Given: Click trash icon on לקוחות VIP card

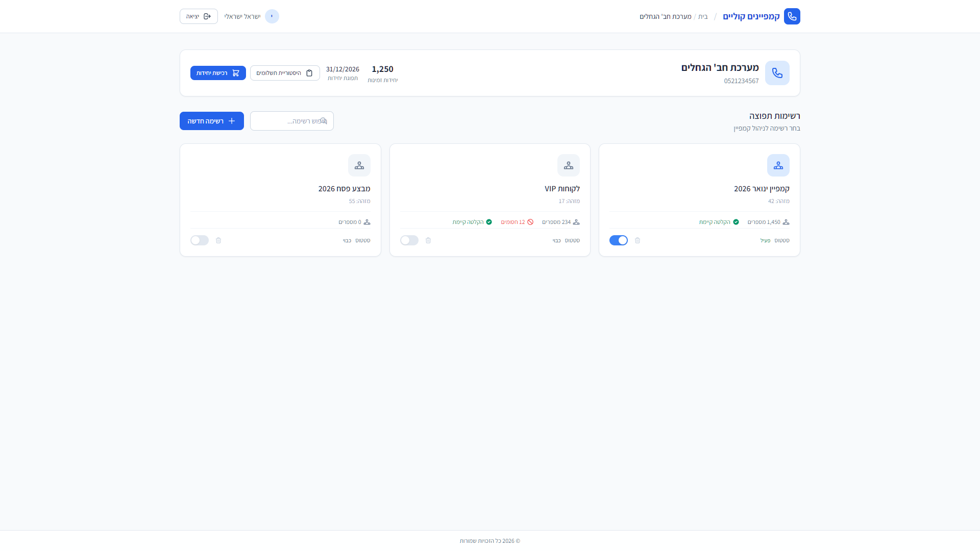Looking at the screenshot, I should (x=428, y=240).
